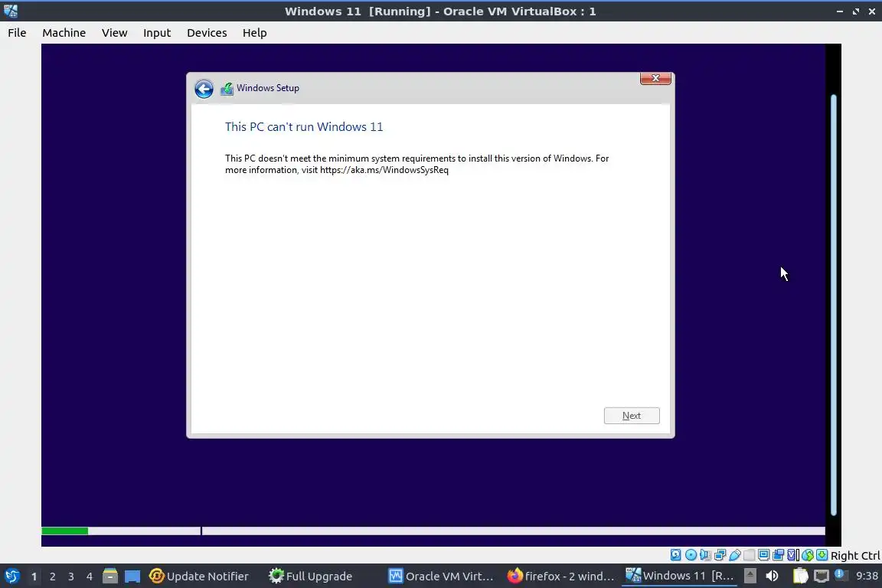Switch to virtual desktop 3
The height and width of the screenshot is (588, 882).
71,577
